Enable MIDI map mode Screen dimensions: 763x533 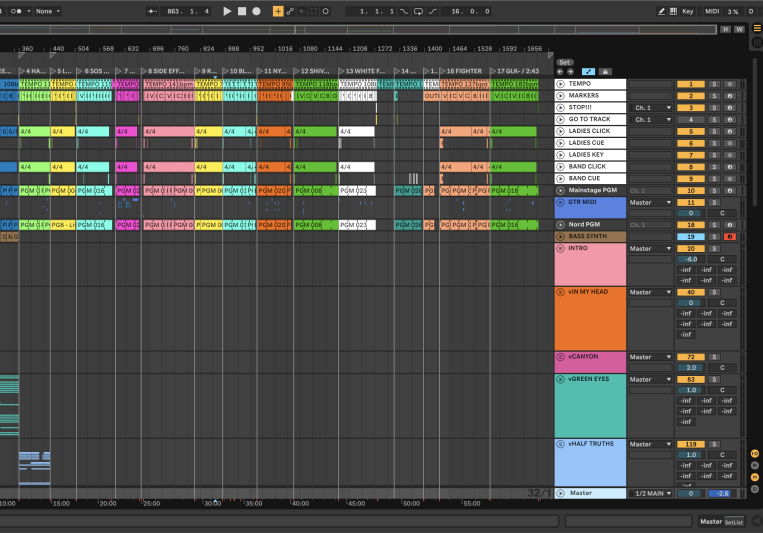coord(712,11)
